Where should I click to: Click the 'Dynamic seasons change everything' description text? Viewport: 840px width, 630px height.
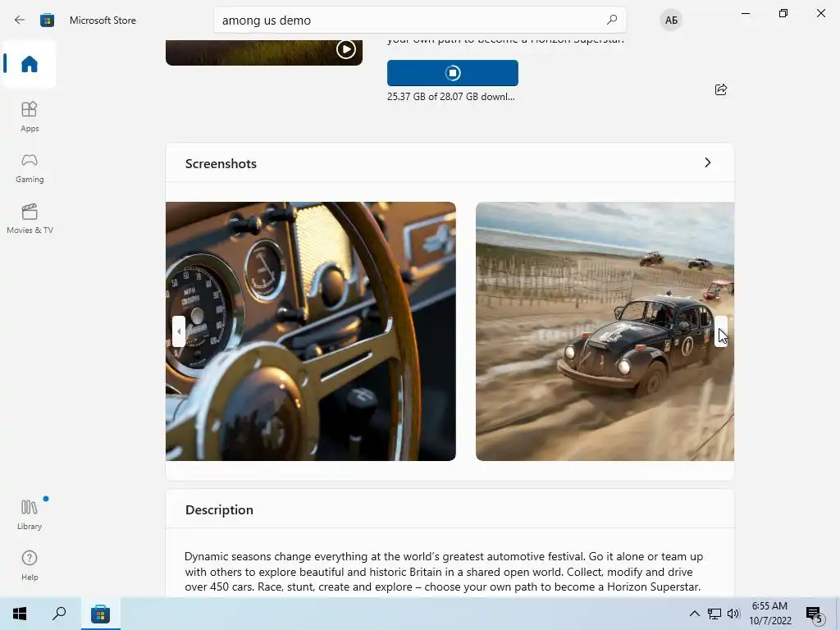point(444,572)
